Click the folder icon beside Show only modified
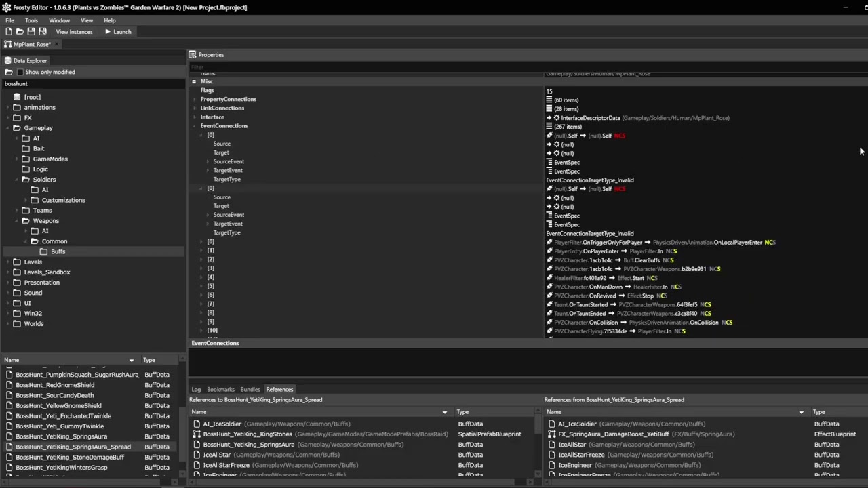 9,72
